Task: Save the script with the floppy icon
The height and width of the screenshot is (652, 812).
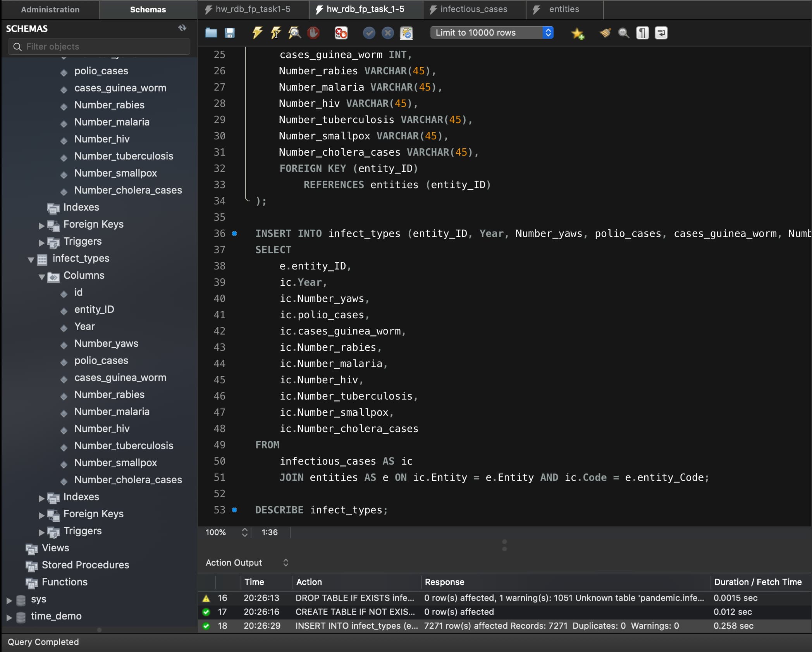Action: [230, 33]
